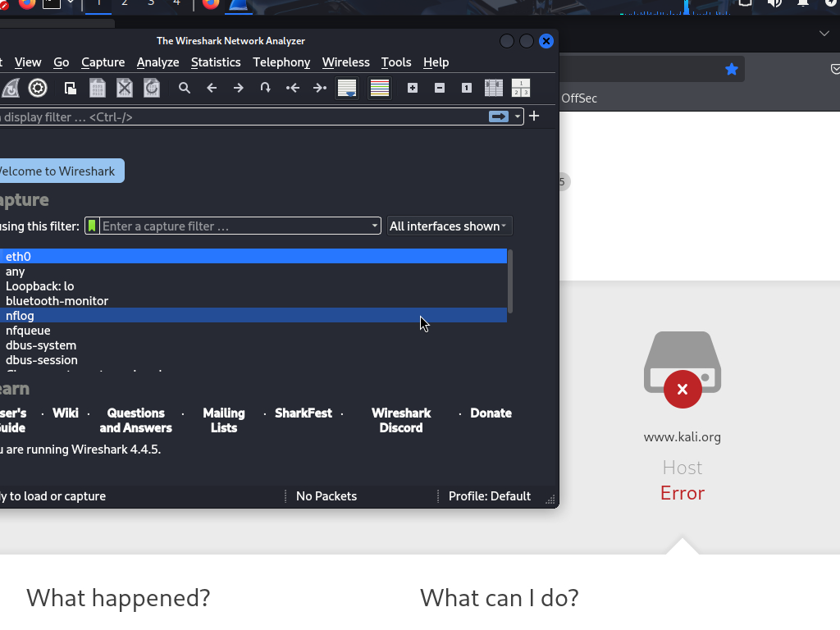Open the OffSec bookmark in the browser

coord(579,98)
